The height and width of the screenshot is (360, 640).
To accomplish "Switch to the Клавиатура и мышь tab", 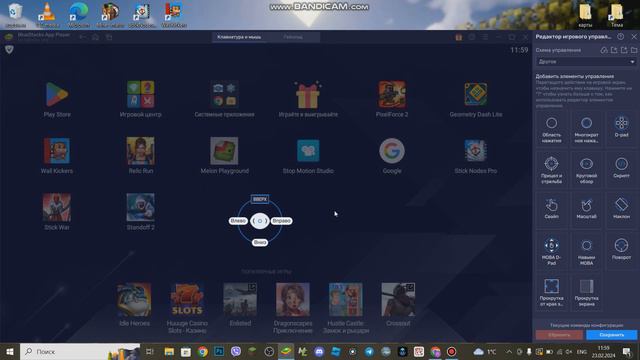I will 239,37.
